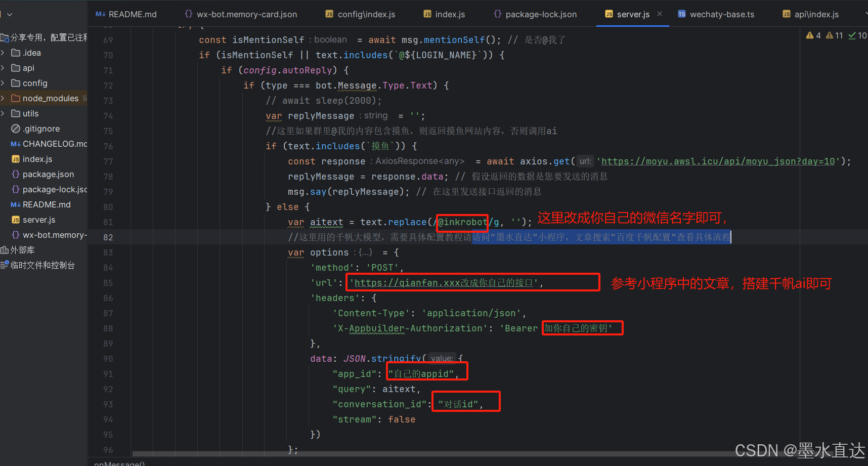Expand the .idea folder
The width and height of the screenshot is (868, 466).
[x=3, y=53]
